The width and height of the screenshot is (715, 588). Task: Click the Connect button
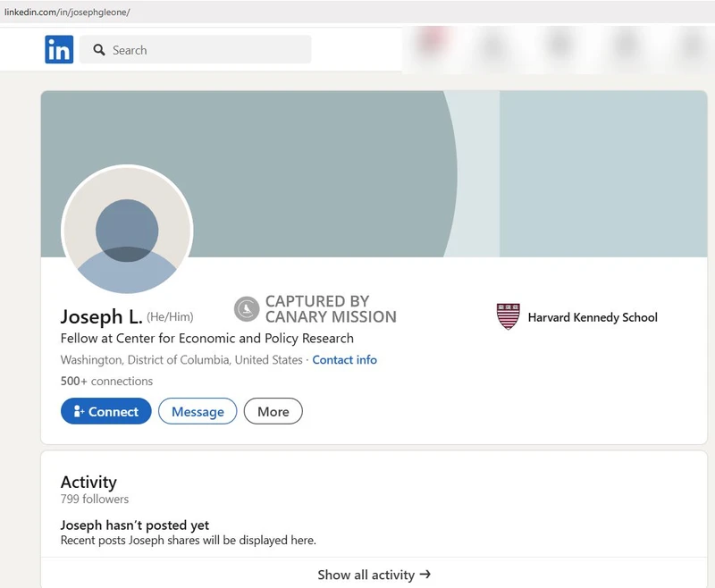click(x=105, y=411)
